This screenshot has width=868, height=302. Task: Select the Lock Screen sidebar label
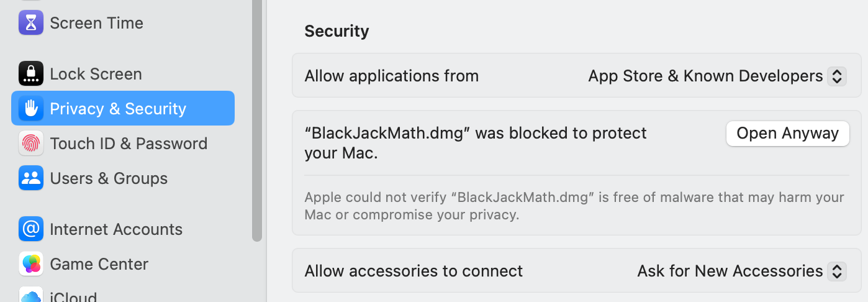(96, 74)
